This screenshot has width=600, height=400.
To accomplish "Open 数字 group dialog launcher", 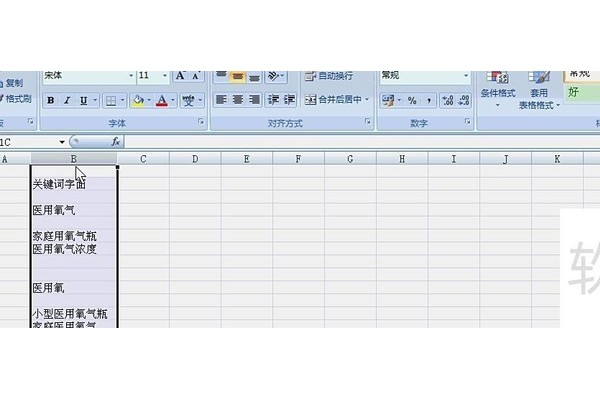I will (x=468, y=122).
